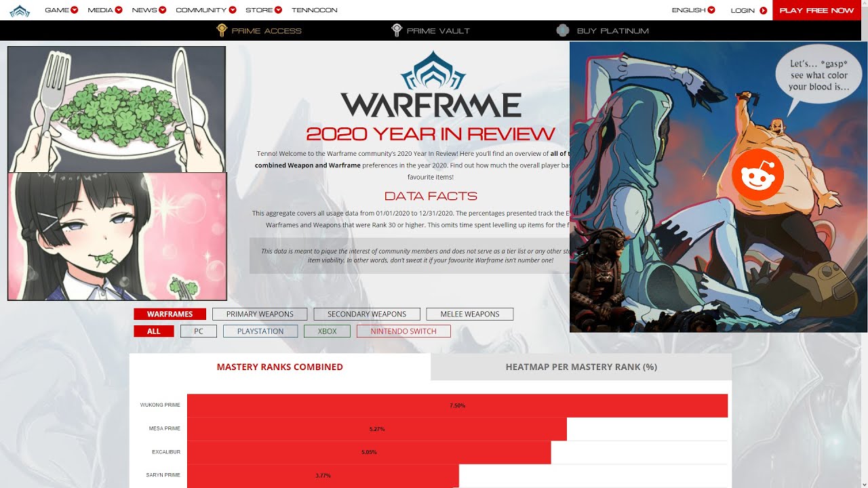Open the PRIME VAULT link
Image resolution: width=868 pixels, height=488 pixels.
point(438,30)
